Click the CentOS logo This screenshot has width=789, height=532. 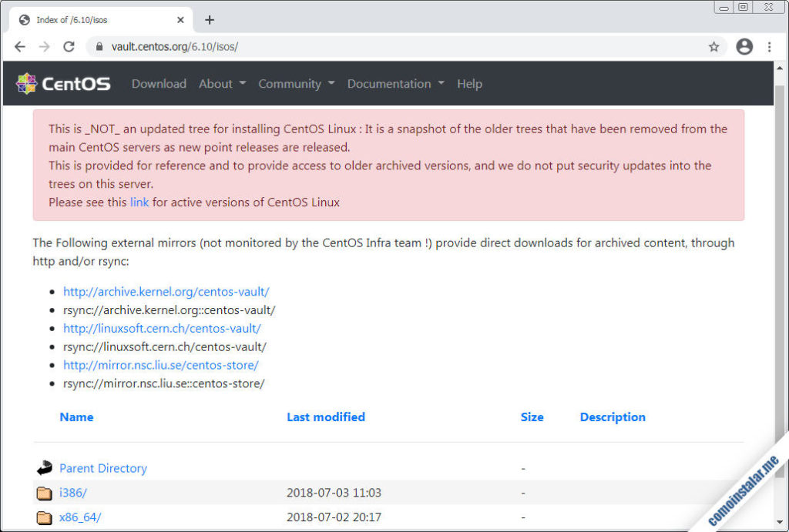(63, 84)
